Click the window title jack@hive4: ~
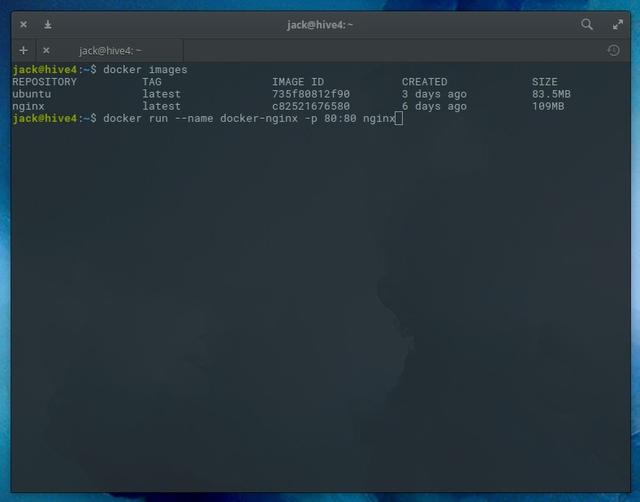The height and width of the screenshot is (502, 640). (x=320, y=24)
